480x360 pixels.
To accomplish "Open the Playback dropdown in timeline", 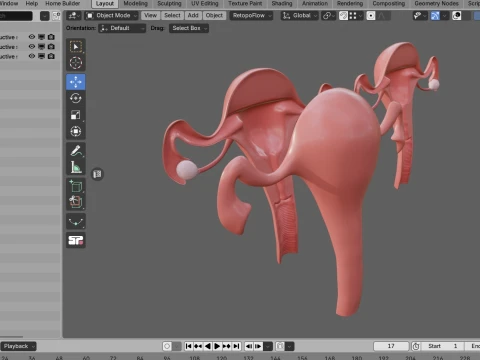I will click(x=18, y=346).
